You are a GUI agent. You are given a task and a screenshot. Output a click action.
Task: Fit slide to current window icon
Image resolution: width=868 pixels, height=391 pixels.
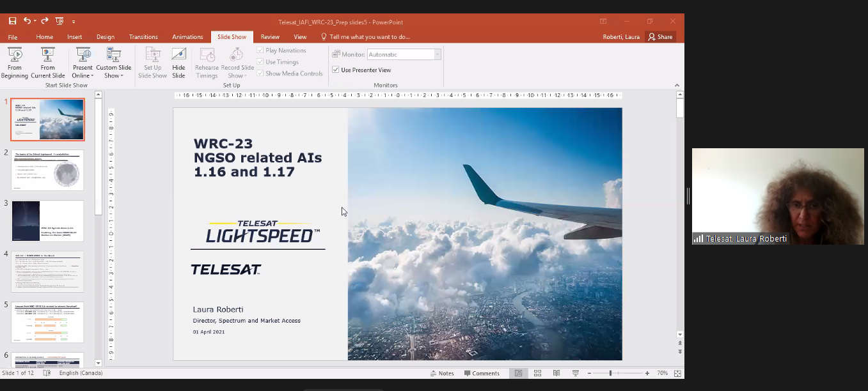click(677, 373)
